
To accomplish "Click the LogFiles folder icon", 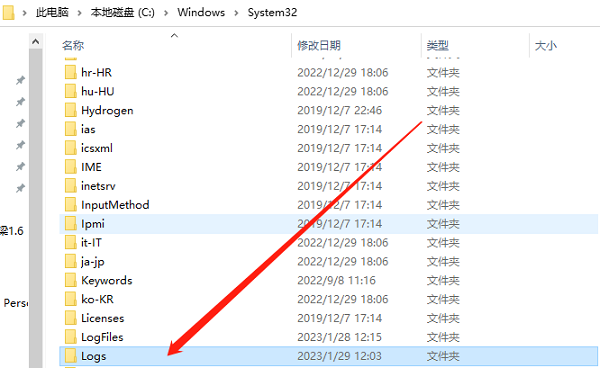I will point(70,337).
